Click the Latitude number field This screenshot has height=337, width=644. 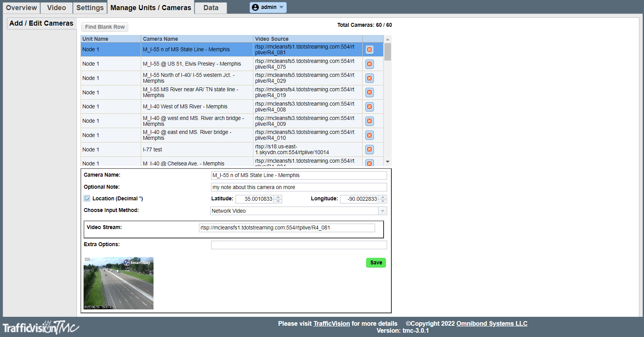click(255, 199)
